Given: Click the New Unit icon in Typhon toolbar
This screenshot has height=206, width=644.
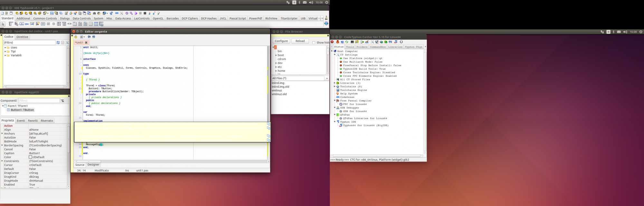Looking at the screenshot, I should 2,13.
